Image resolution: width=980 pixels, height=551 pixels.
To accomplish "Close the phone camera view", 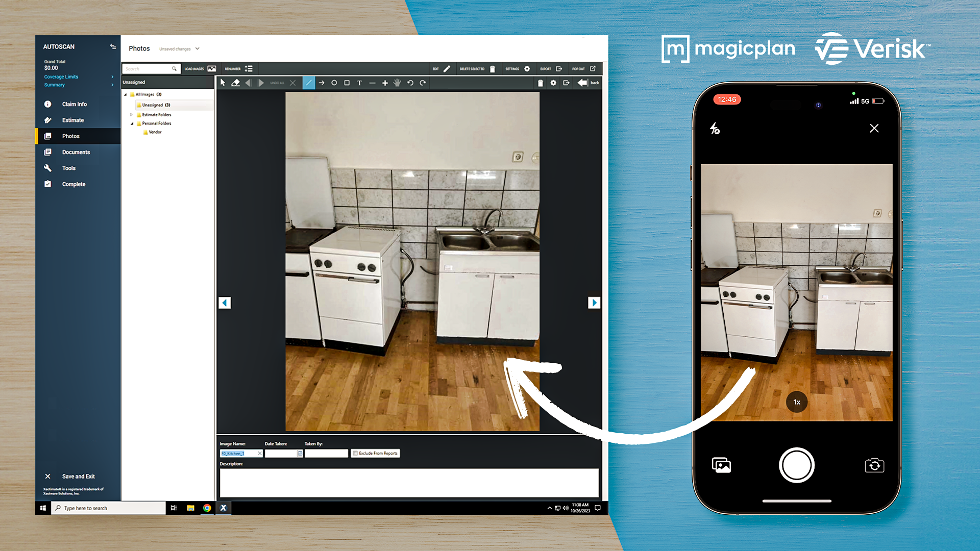I will point(874,129).
